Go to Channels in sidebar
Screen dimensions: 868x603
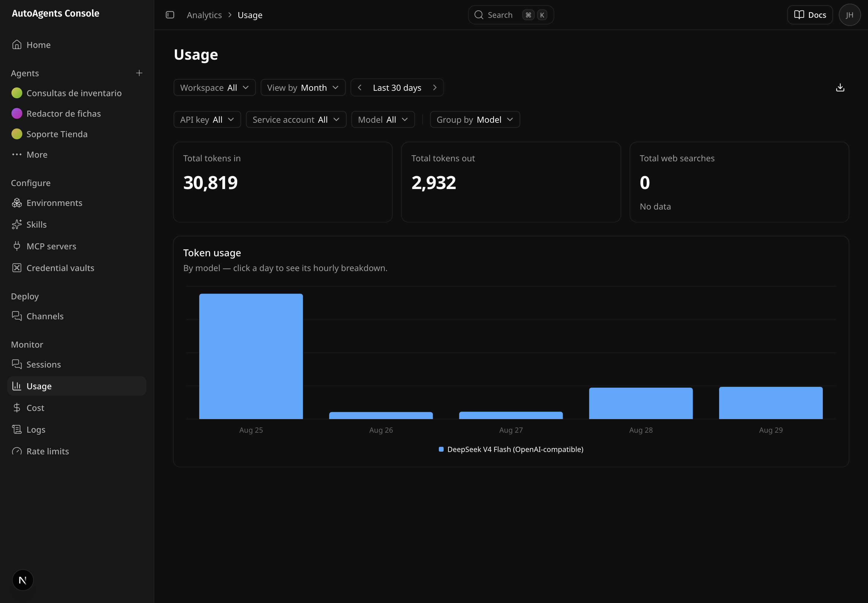(x=77, y=316)
